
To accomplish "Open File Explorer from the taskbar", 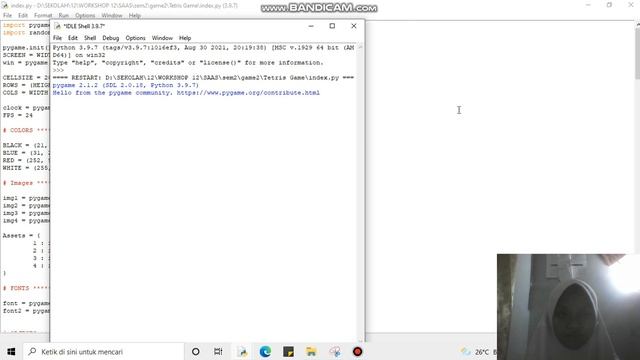I will (x=311, y=351).
